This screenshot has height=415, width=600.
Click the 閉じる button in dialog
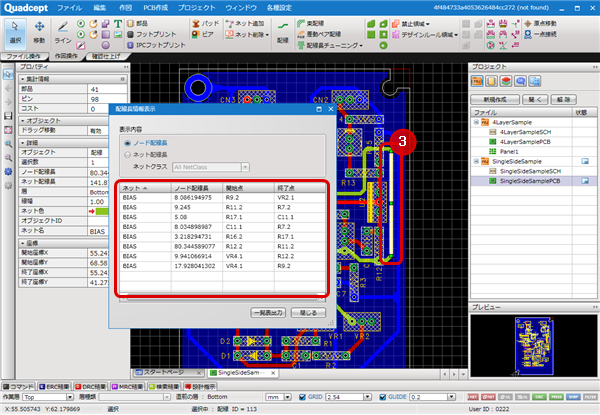tap(308, 313)
